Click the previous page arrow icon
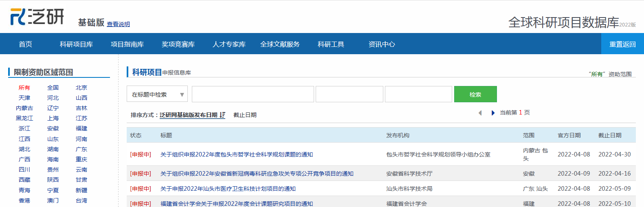Image resolution: width=644 pixels, height=207 pixels. 480,113
